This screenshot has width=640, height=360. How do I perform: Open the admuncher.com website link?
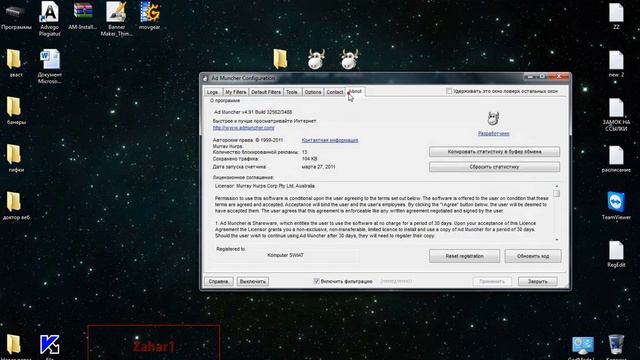[x=243, y=128]
